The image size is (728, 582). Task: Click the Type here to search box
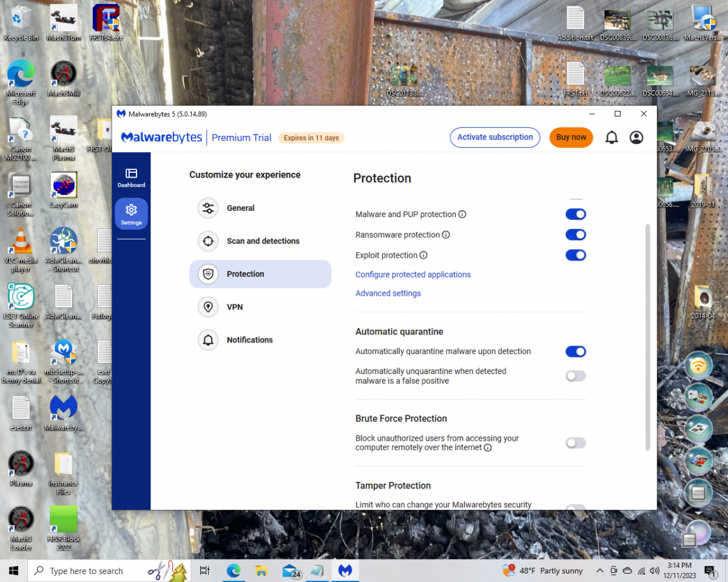pos(108,570)
